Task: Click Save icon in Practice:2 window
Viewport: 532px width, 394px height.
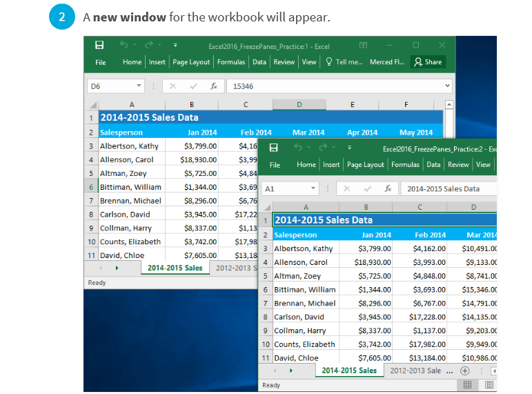Action: (x=273, y=147)
